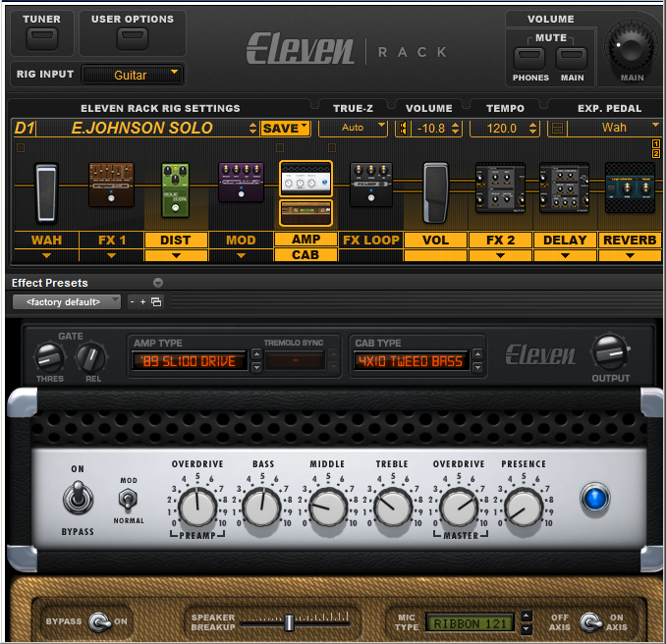Select the volume pedal icon
Viewport: 666px width, 644px height.
coord(435,192)
